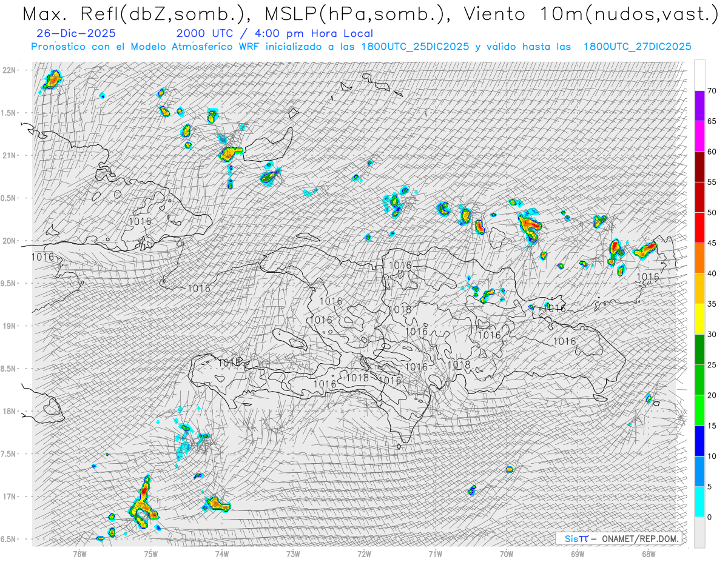Select the '8.5N' latitude axis label
728x562 pixels.
pyautogui.click(x=8, y=369)
